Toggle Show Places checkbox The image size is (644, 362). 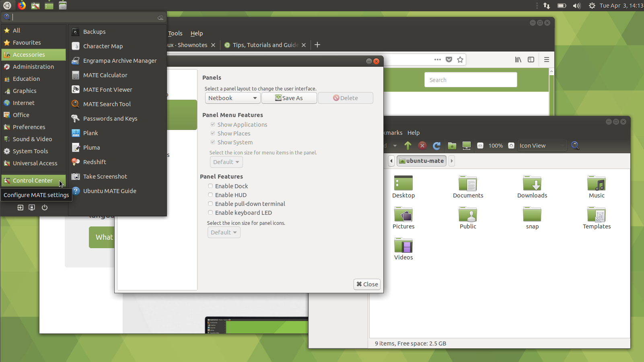[x=213, y=133]
